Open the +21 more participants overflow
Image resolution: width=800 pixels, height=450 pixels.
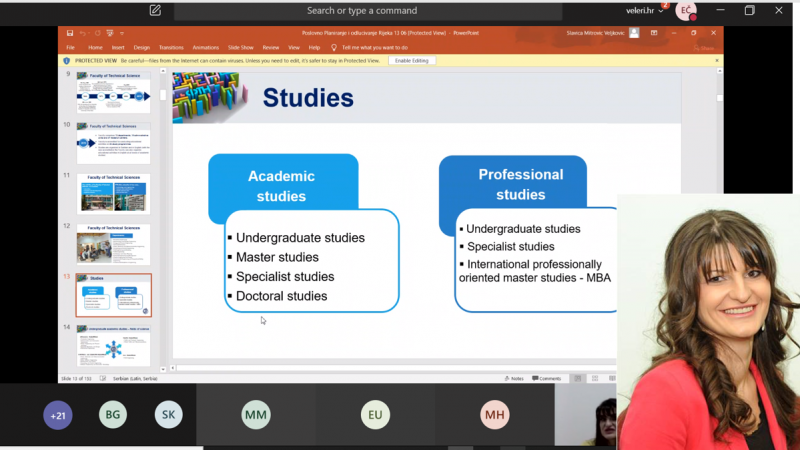58,415
